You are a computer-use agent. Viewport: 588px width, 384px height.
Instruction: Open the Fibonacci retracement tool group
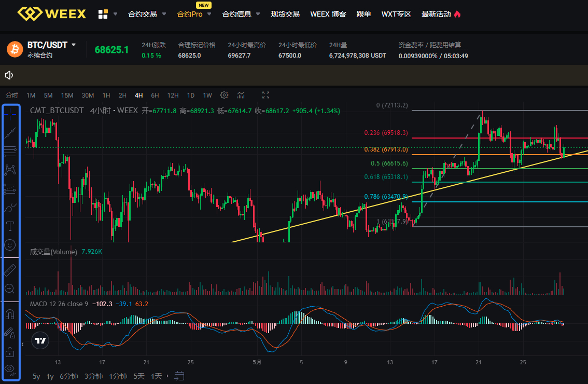coord(10,152)
